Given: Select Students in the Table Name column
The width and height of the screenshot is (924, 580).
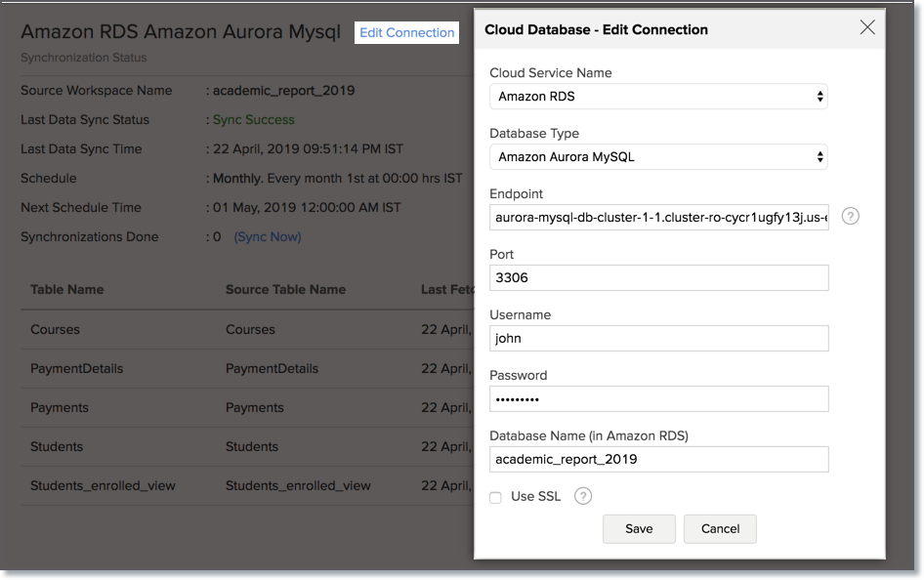Looking at the screenshot, I should pyautogui.click(x=57, y=446).
